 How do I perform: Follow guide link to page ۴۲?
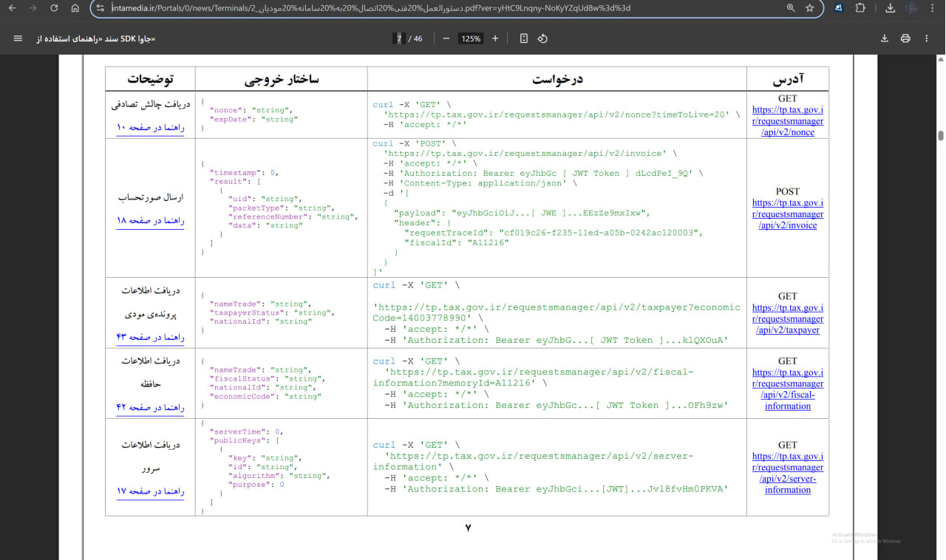tap(150, 408)
